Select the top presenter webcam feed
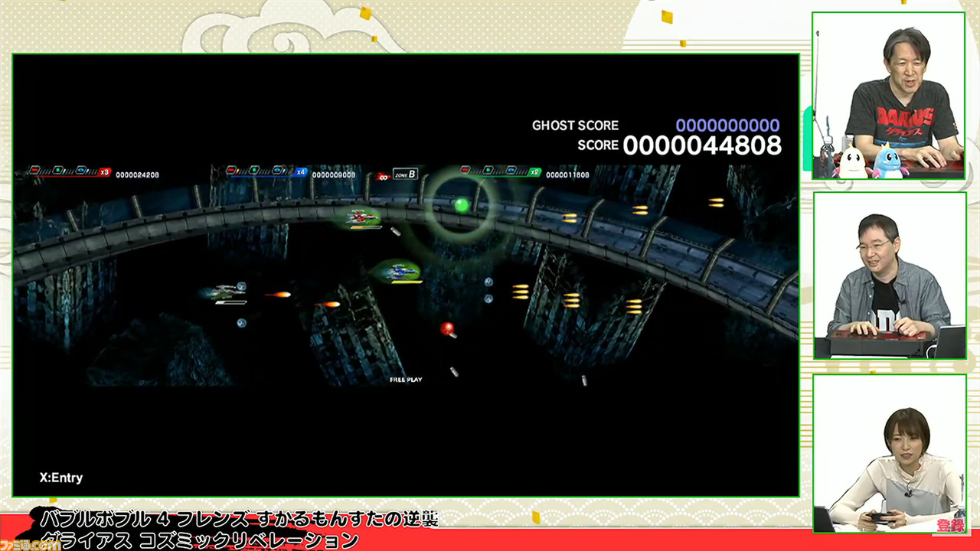980x551 pixels. click(888, 96)
